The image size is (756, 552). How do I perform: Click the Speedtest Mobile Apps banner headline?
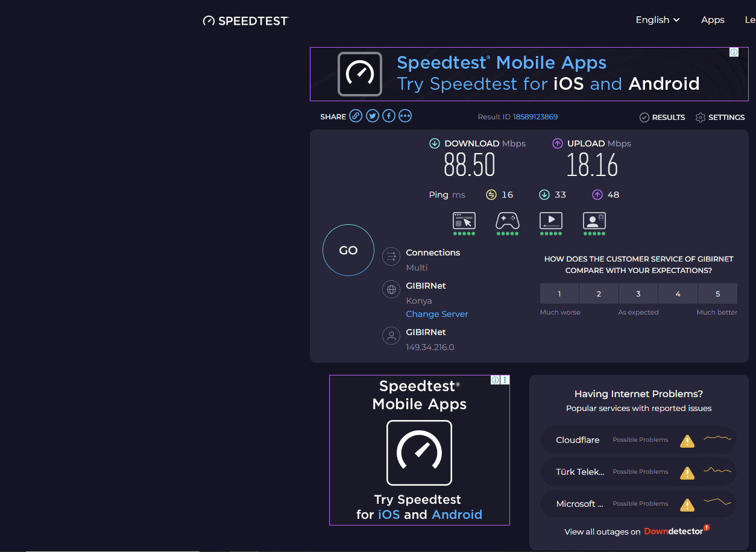click(502, 63)
